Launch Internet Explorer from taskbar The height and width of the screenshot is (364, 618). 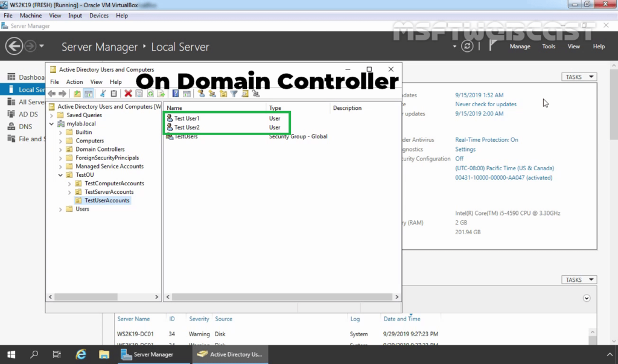point(81,354)
